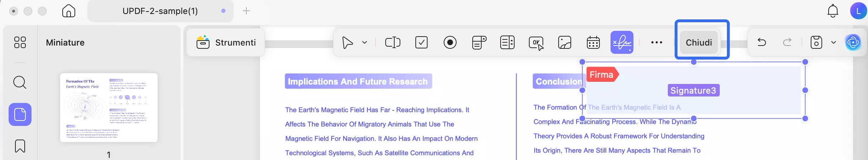Choose the dropdown form field tool
The width and height of the screenshot is (868, 160).
tap(479, 42)
